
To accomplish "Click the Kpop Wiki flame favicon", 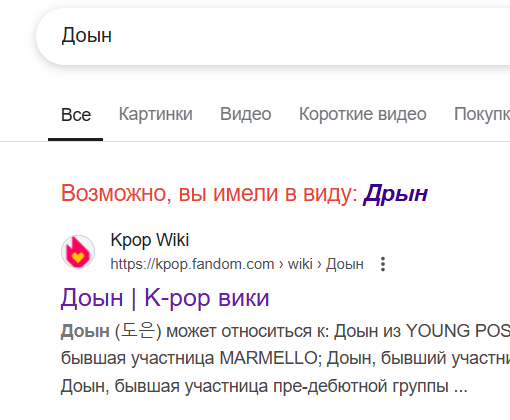I will [78, 252].
